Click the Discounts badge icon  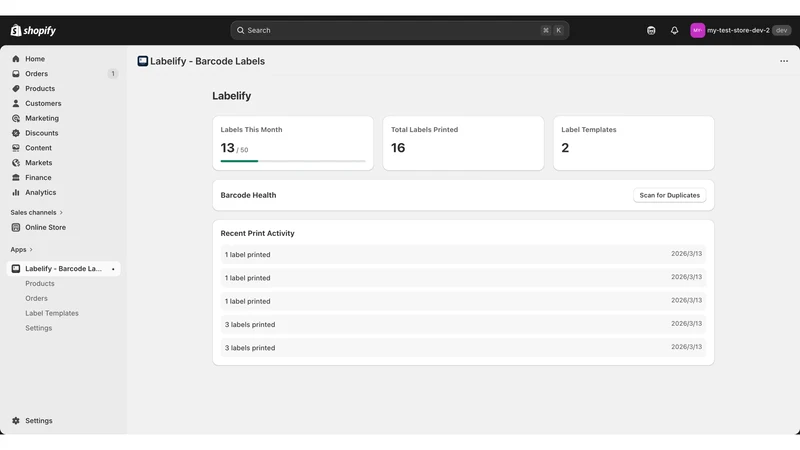point(16,133)
